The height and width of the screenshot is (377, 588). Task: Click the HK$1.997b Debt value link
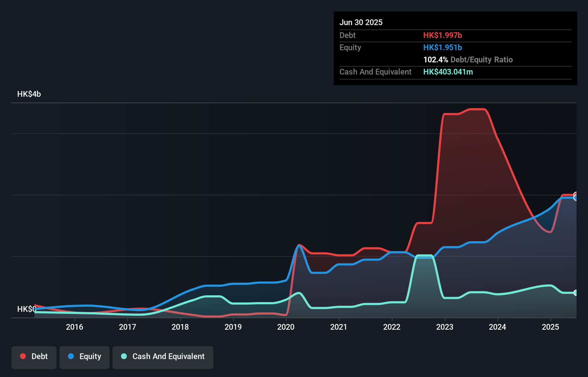click(x=443, y=35)
